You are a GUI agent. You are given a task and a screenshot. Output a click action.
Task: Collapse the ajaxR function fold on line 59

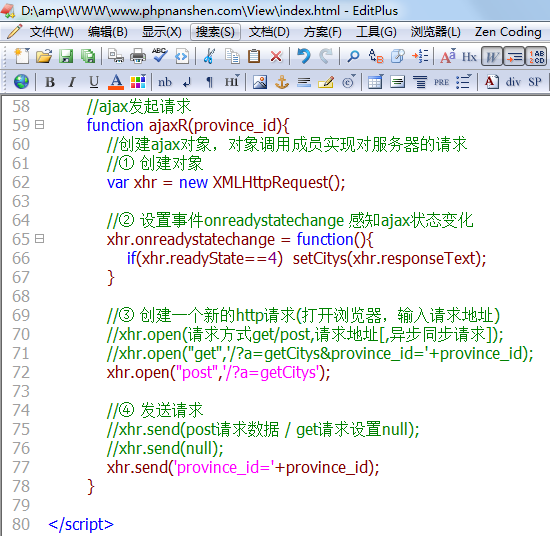[x=40, y=125]
